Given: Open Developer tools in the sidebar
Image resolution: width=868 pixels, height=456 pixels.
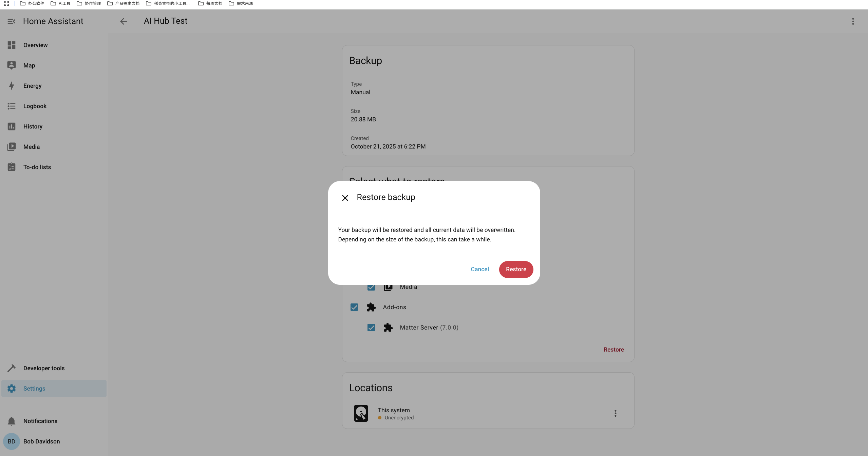Looking at the screenshot, I should [x=54, y=368].
